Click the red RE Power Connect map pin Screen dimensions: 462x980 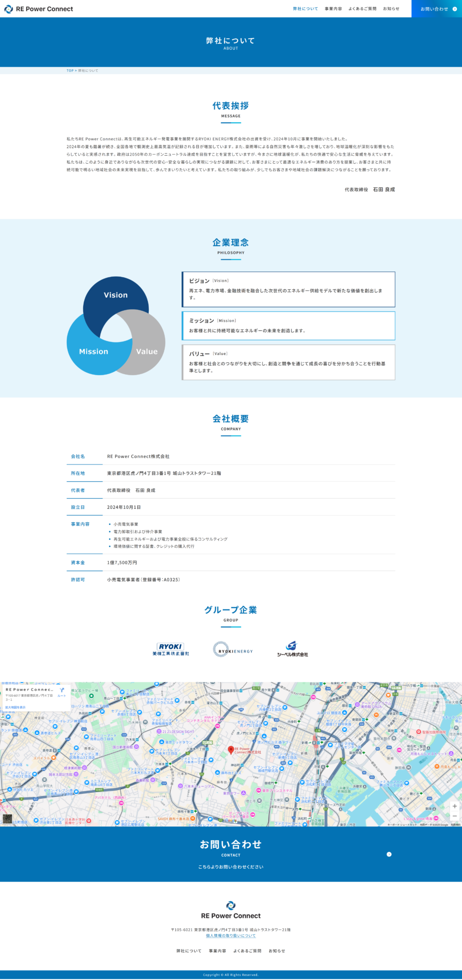pyautogui.click(x=230, y=750)
